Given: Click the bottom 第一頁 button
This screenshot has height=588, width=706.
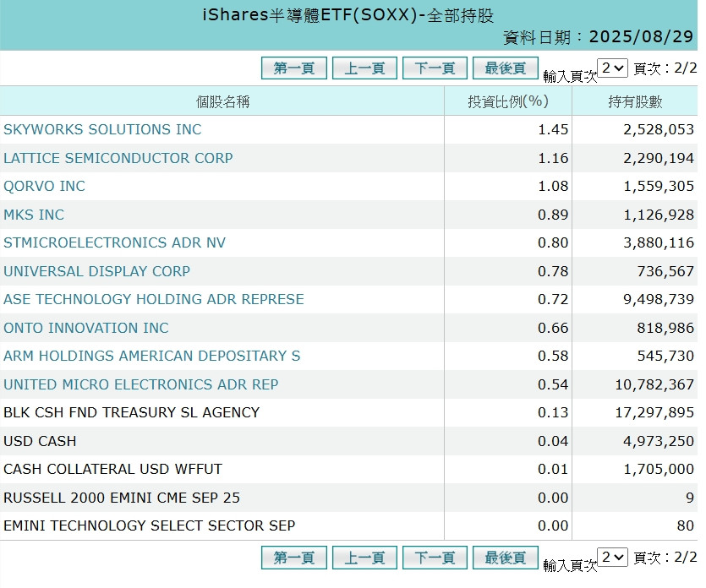Looking at the screenshot, I should (x=294, y=558).
